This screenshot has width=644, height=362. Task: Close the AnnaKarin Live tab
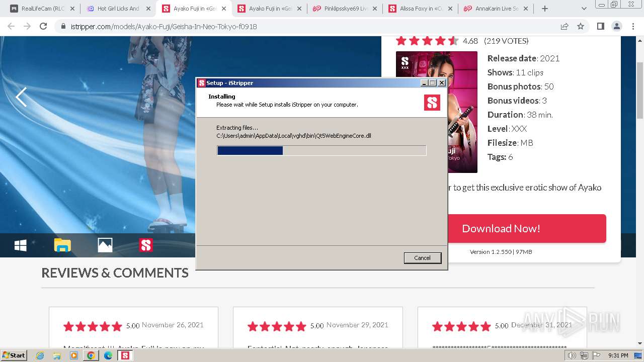coord(526,9)
